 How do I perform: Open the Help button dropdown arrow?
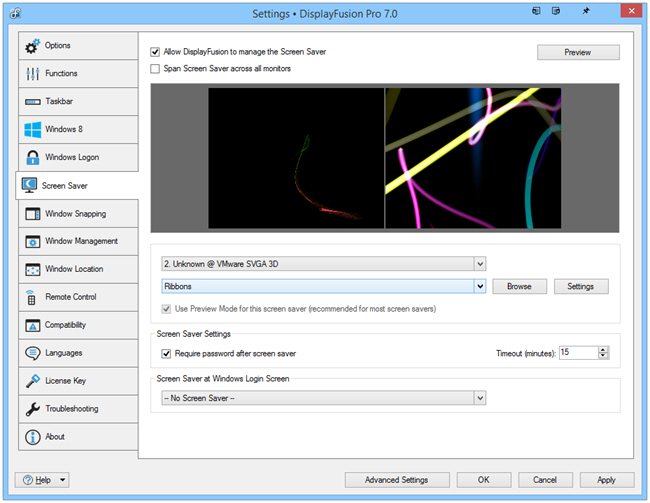[63, 480]
